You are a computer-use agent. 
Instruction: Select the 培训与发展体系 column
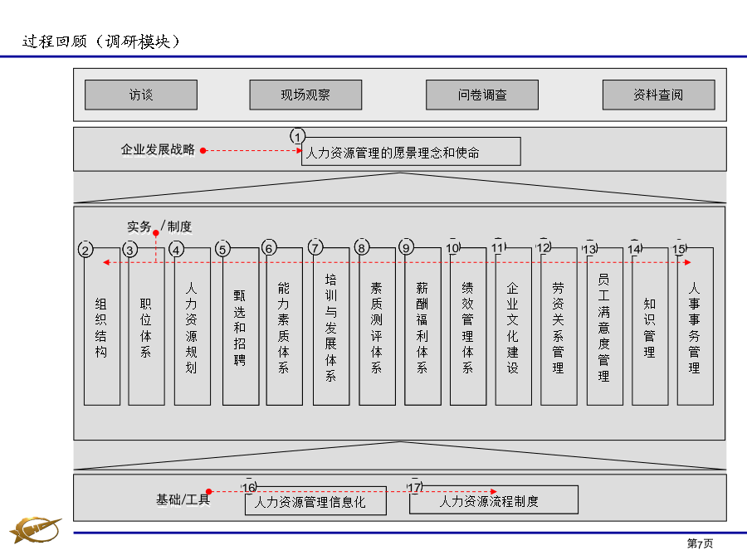click(331, 326)
